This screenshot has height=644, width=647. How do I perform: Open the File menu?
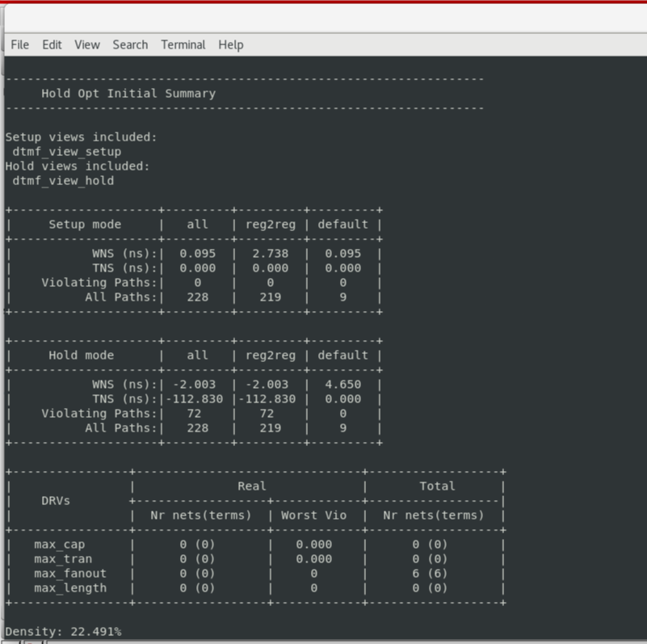[20, 44]
